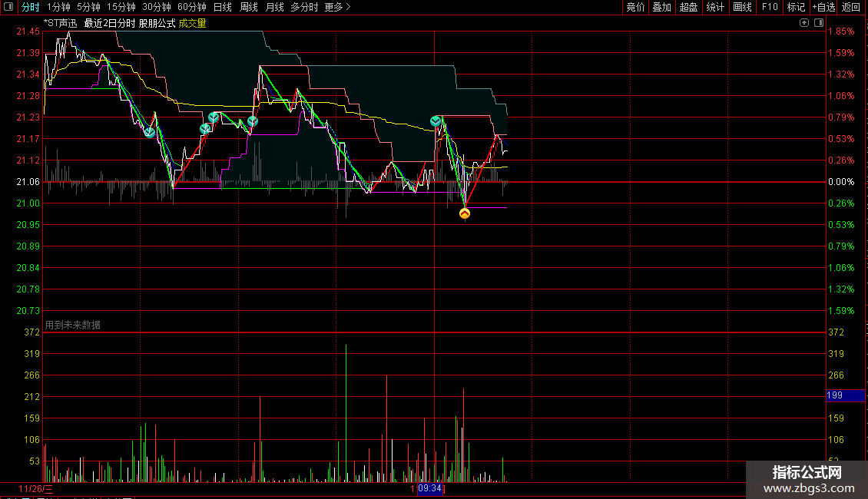Screen dimensions: 868x499
Task: Expand the 更多 periods menu
Action: coord(337,7)
